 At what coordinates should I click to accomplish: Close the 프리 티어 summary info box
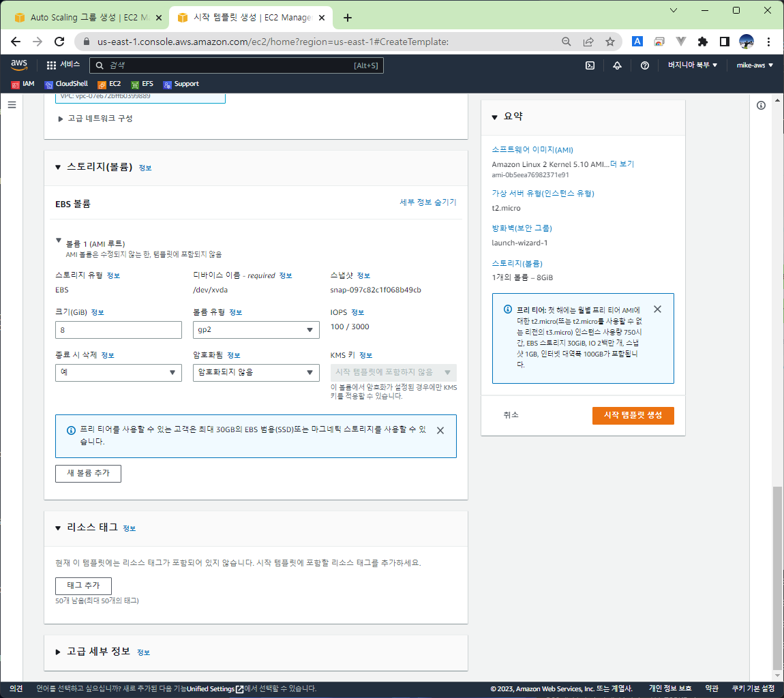tap(657, 309)
